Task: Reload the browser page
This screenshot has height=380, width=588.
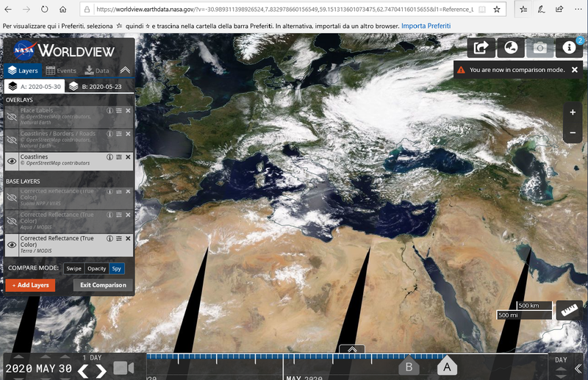Action: click(x=44, y=10)
